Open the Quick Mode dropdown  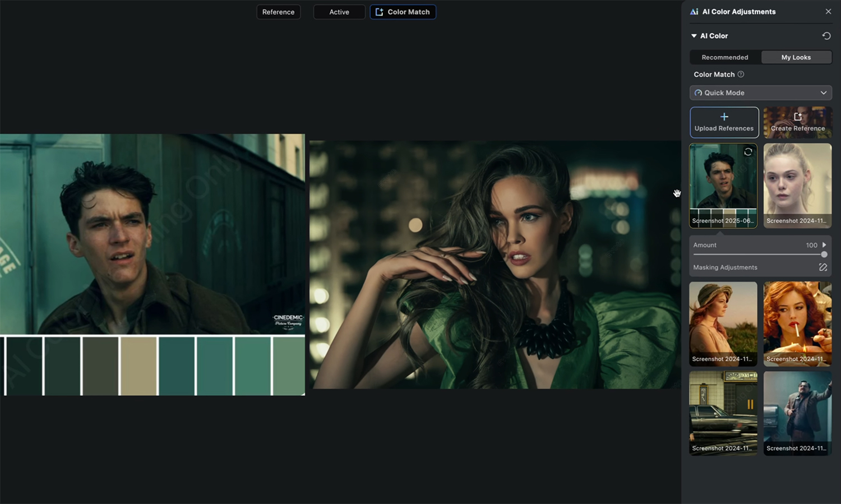pos(760,93)
